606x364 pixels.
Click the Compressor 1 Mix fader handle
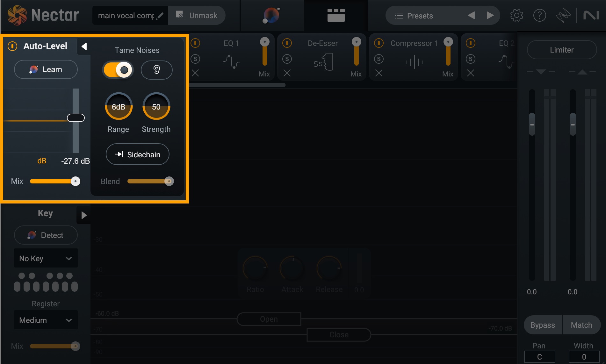[x=448, y=42]
